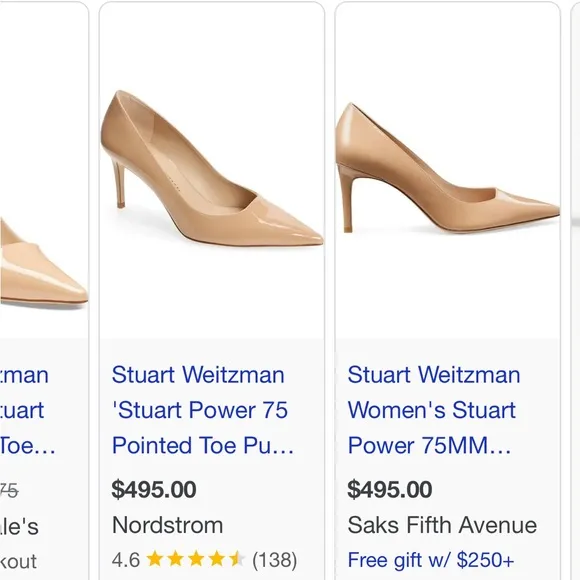Open the Free gift w/ $250+ offer
The height and width of the screenshot is (580, 580).
click(431, 560)
